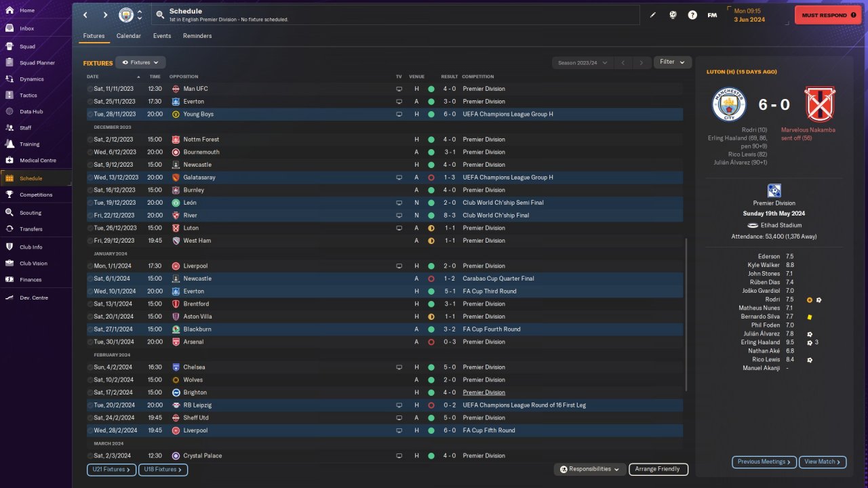
Task: Select the Chelsea fixture row circle
Action: click(90, 367)
